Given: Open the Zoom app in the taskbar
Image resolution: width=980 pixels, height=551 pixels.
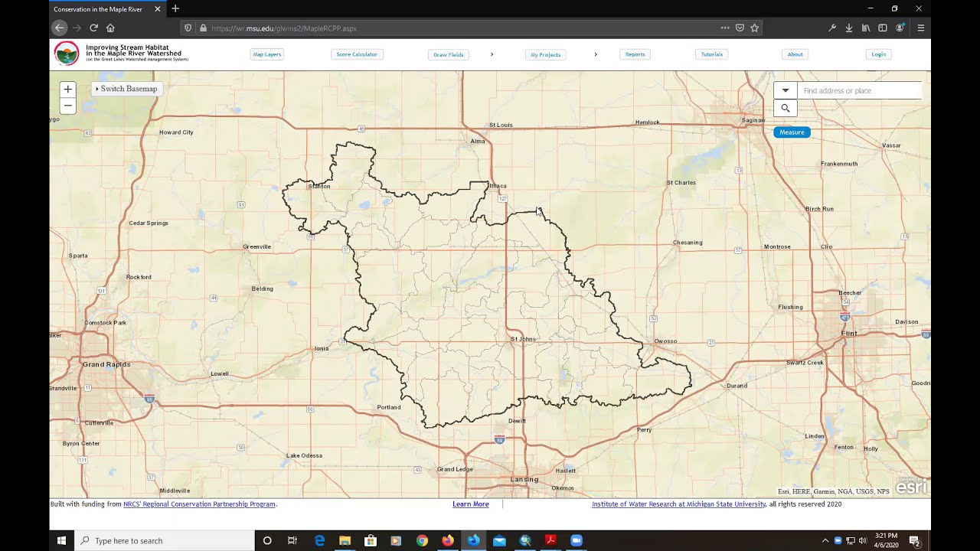Looking at the screenshot, I should [x=577, y=540].
